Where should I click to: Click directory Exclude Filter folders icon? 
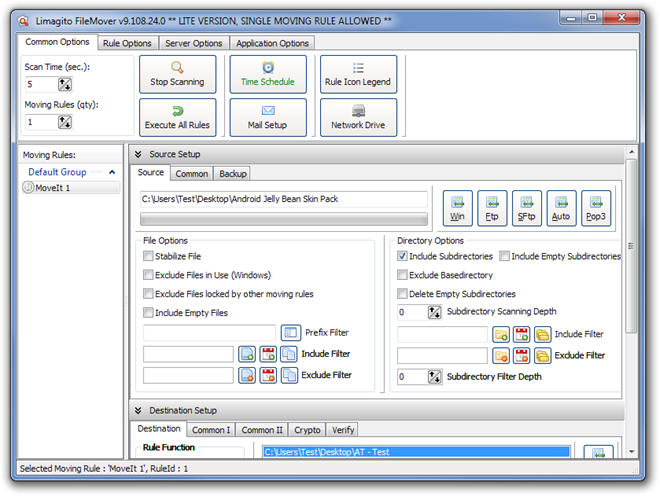[x=543, y=356]
